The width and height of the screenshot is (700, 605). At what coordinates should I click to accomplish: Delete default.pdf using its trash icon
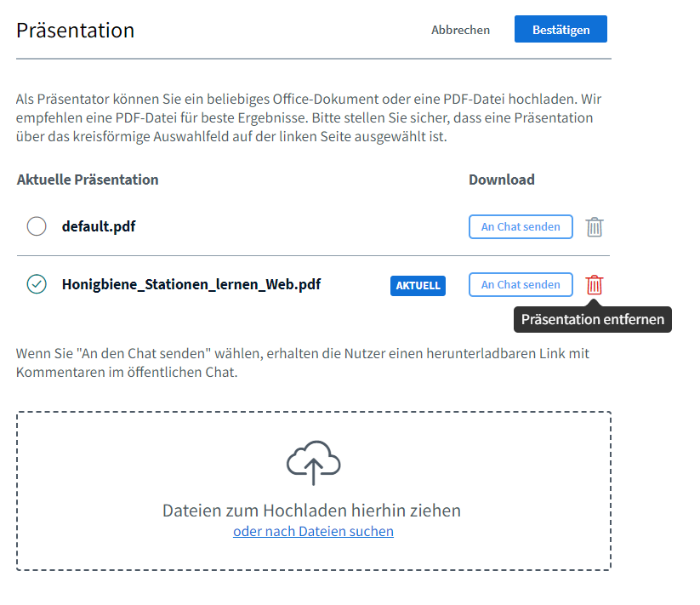point(595,227)
